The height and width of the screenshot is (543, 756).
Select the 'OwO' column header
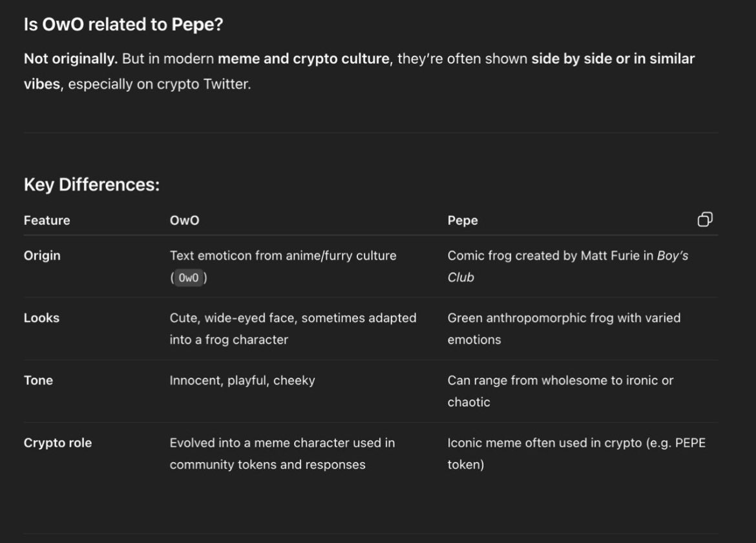184,220
